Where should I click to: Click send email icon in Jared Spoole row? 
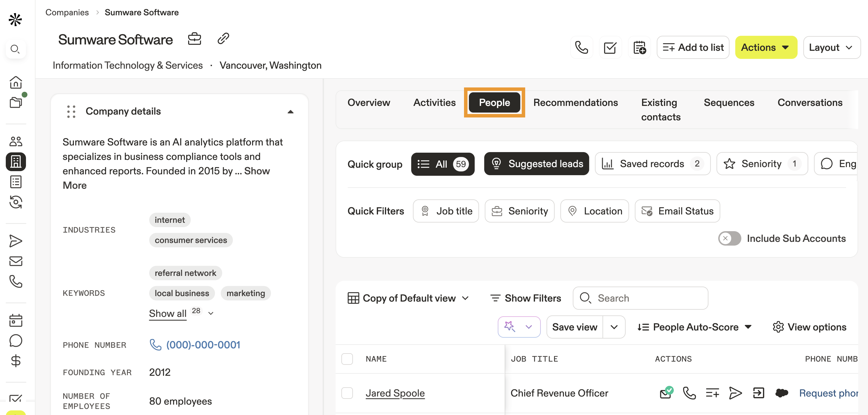click(665, 393)
